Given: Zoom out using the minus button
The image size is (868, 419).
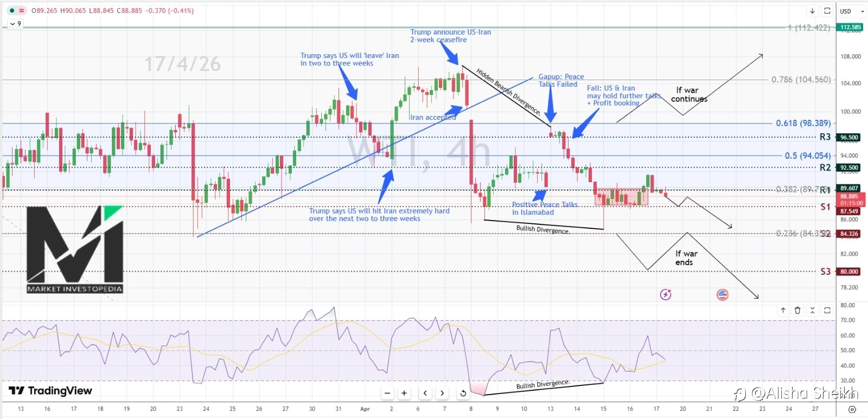Looking at the screenshot, I should [x=387, y=393].
